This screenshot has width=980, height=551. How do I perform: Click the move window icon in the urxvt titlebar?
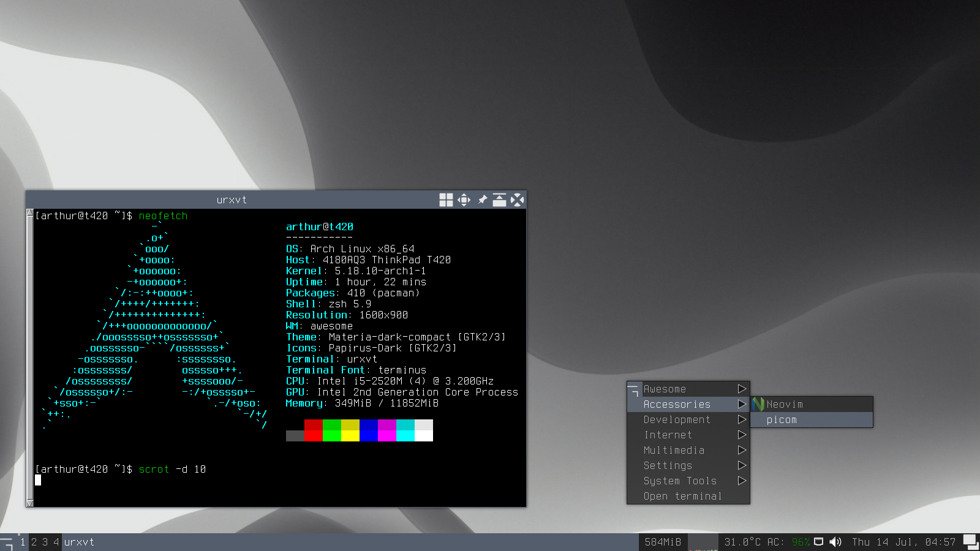click(464, 200)
